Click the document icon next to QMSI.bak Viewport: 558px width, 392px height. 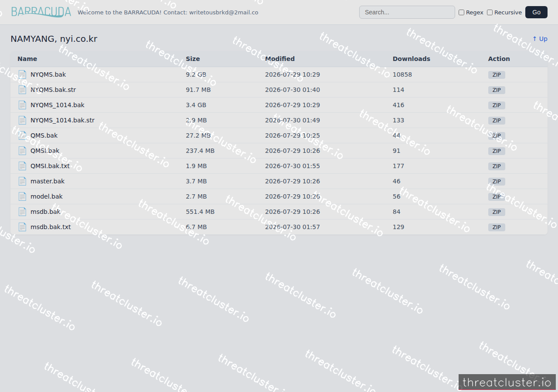22,151
